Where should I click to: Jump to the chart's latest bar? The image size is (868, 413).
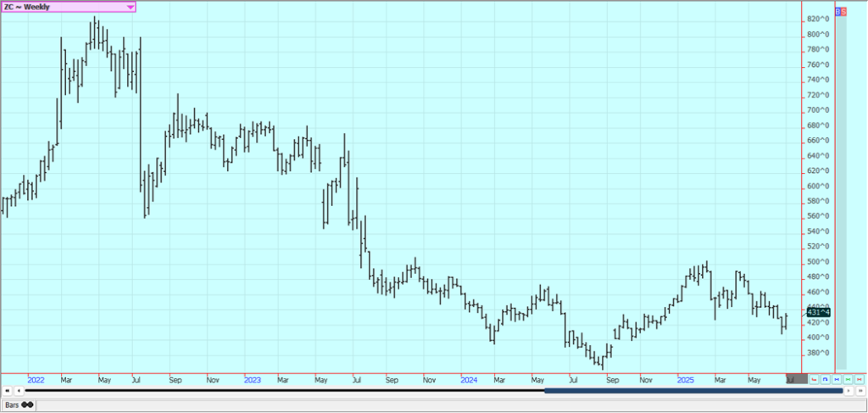click(x=860, y=390)
